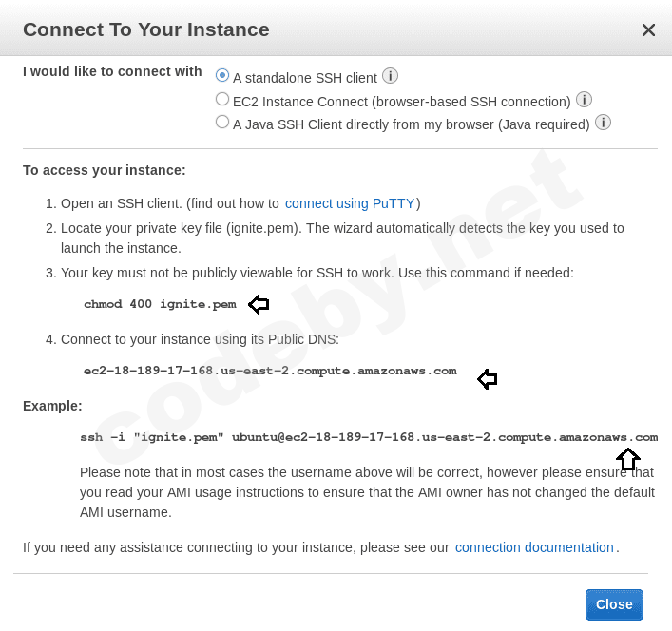The image size is (672, 631).
Task: Choose the EC2 Instance Connect radio option
Action: (222, 99)
